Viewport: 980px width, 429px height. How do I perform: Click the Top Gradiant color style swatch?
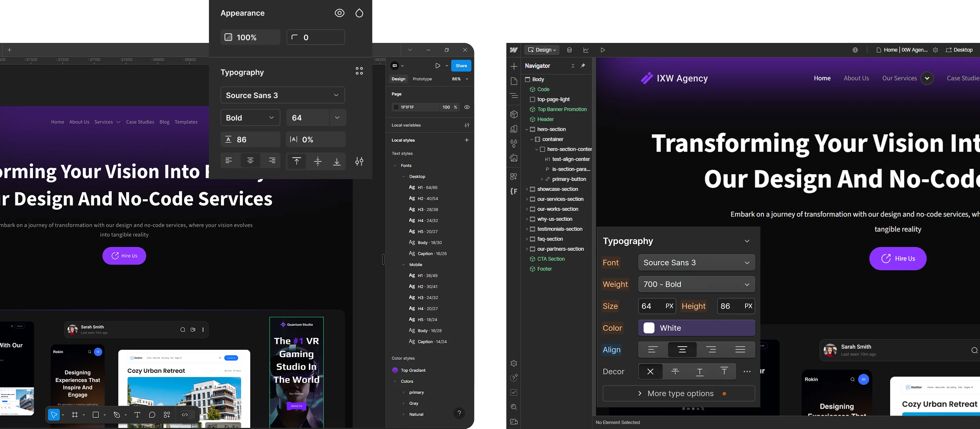click(395, 370)
